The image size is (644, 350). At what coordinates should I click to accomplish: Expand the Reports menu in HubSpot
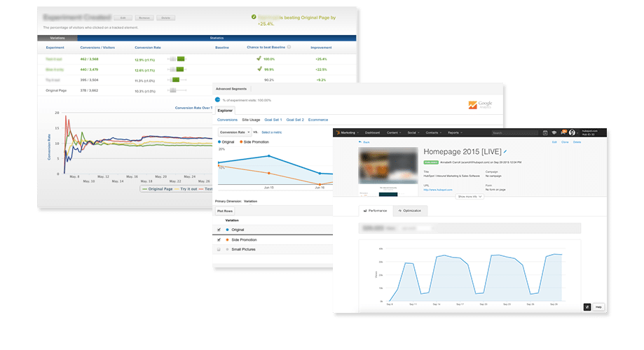455,133
